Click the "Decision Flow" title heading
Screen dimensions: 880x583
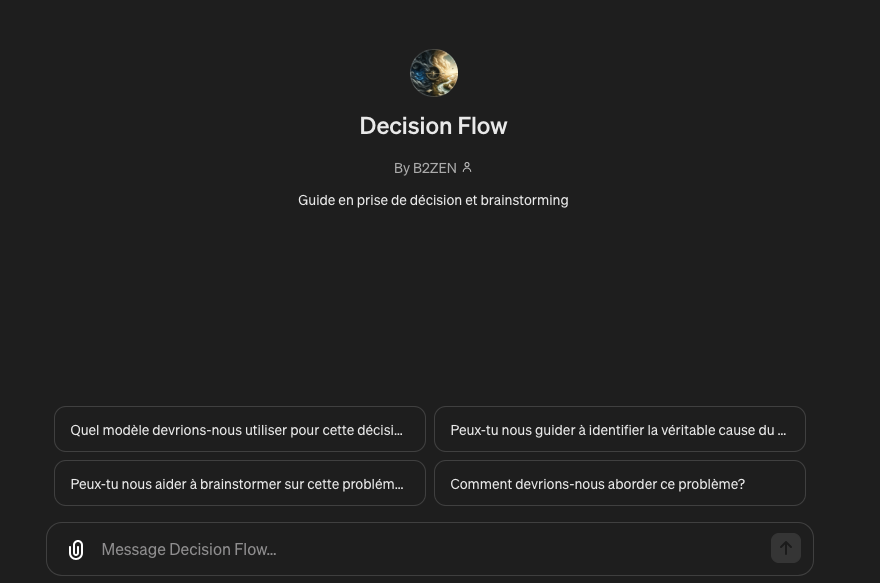pos(433,126)
